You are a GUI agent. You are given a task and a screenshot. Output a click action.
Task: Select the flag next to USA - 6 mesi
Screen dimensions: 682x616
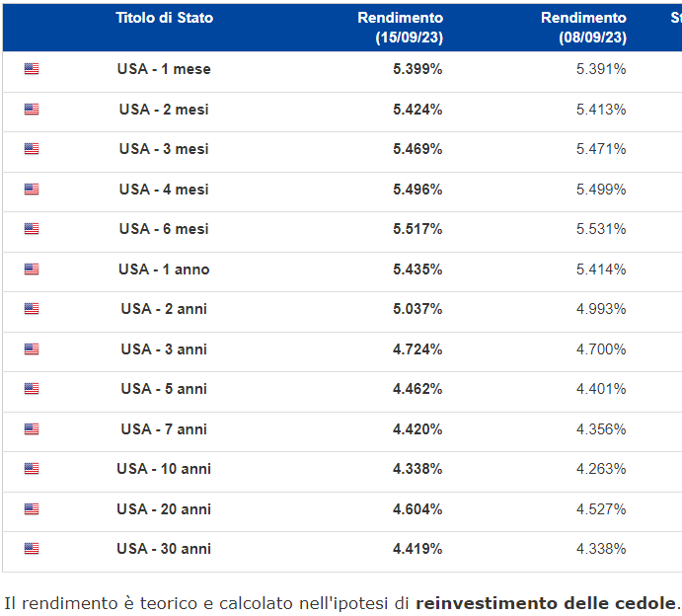click(x=32, y=229)
